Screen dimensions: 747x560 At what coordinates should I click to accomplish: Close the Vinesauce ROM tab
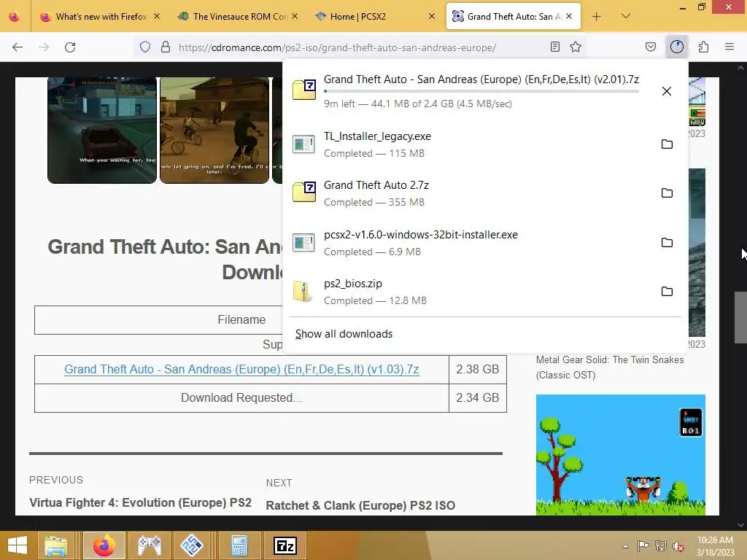(x=295, y=16)
